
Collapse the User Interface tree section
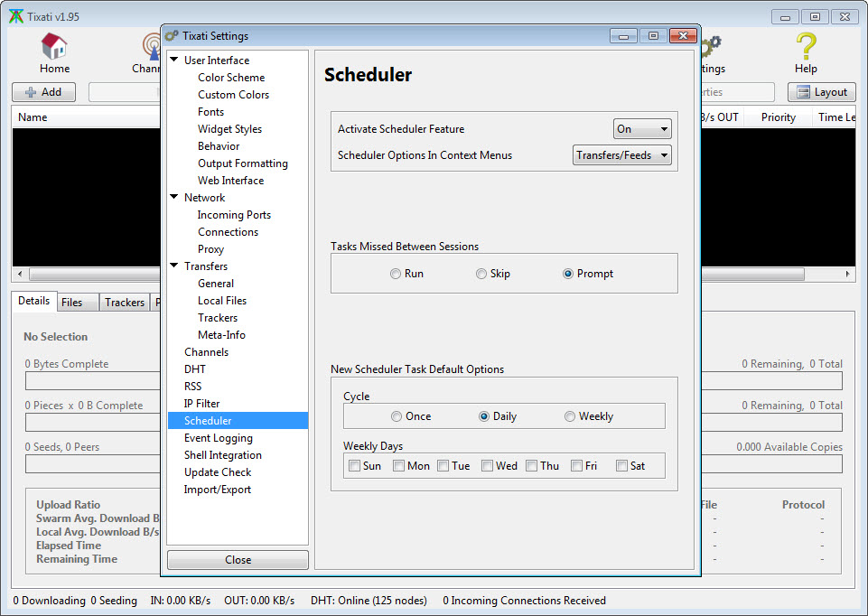pyautogui.click(x=173, y=60)
